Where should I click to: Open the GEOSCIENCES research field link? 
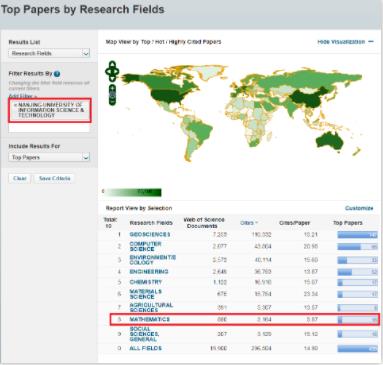click(x=150, y=234)
